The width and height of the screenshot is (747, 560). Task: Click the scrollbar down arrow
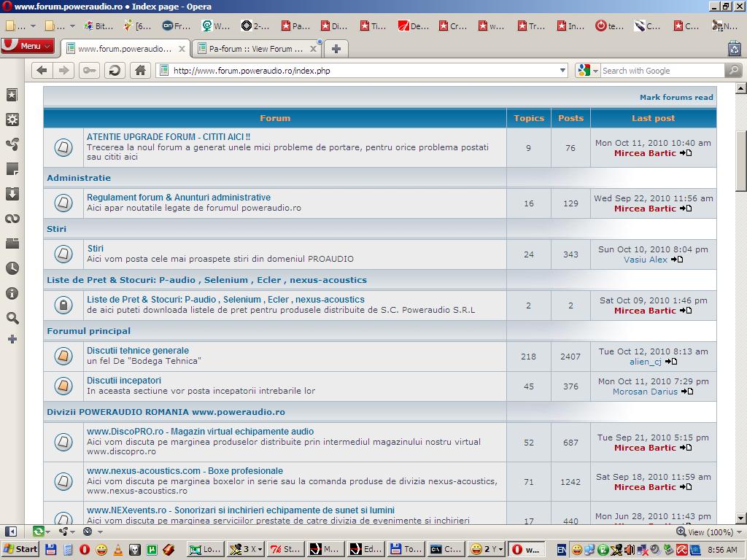(x=741, y=518)
